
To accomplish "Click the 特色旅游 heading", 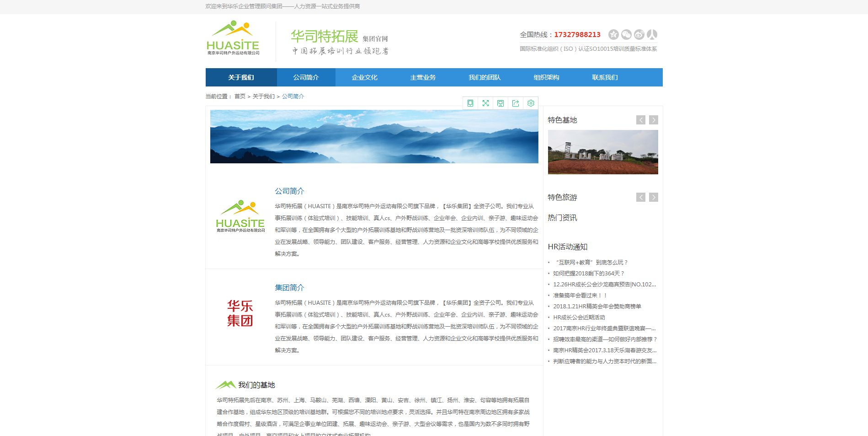I will click(562, 197).
